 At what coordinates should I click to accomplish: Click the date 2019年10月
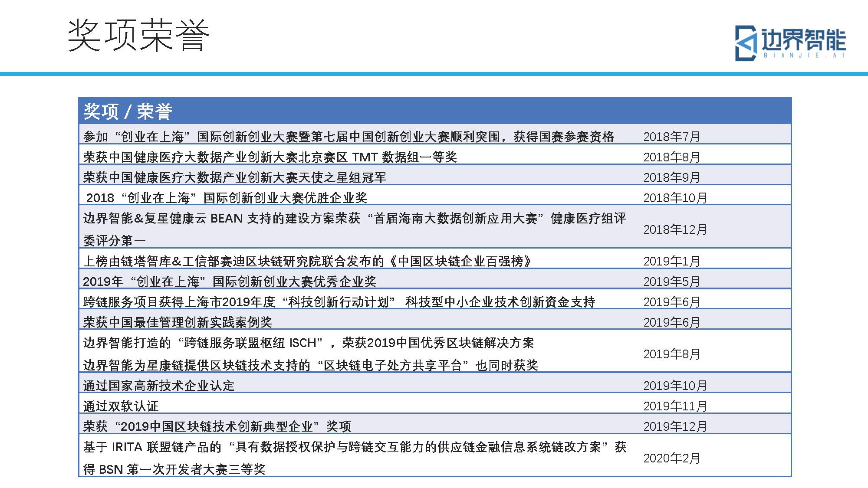click(x=675, y=386)
